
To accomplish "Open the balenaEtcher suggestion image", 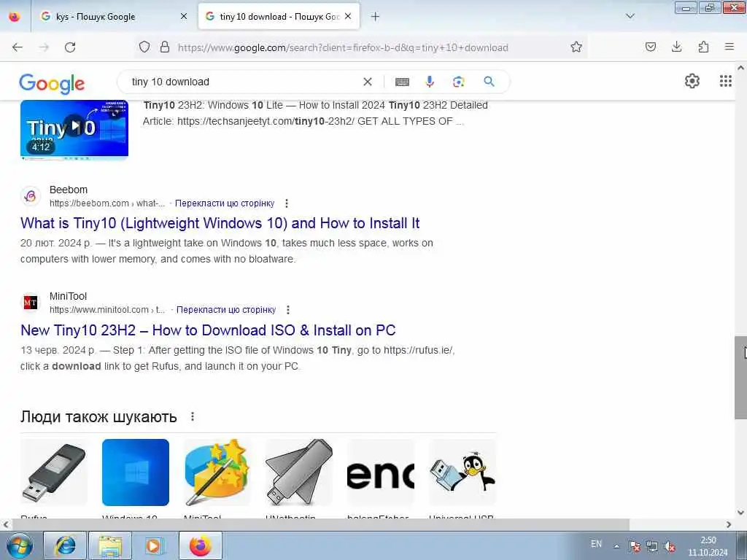I will click(x=381, y=472).
